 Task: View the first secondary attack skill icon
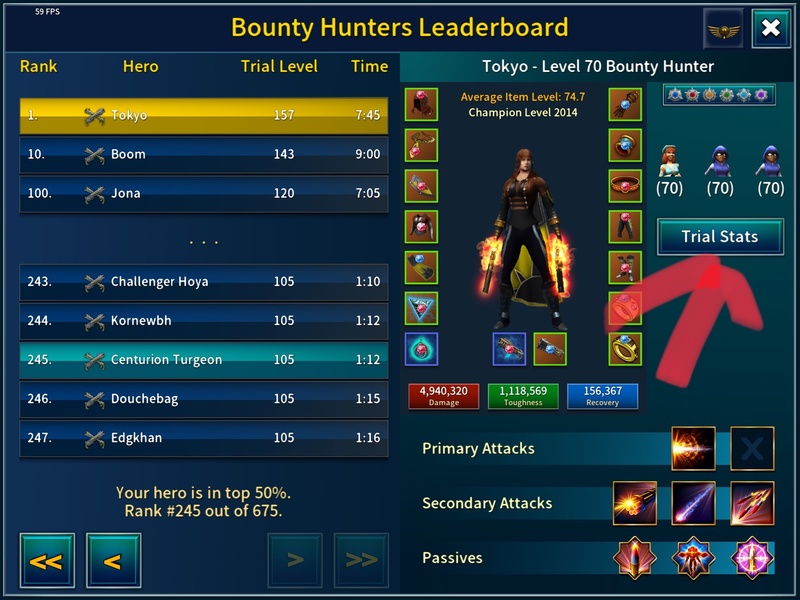[x=635, y=503]
